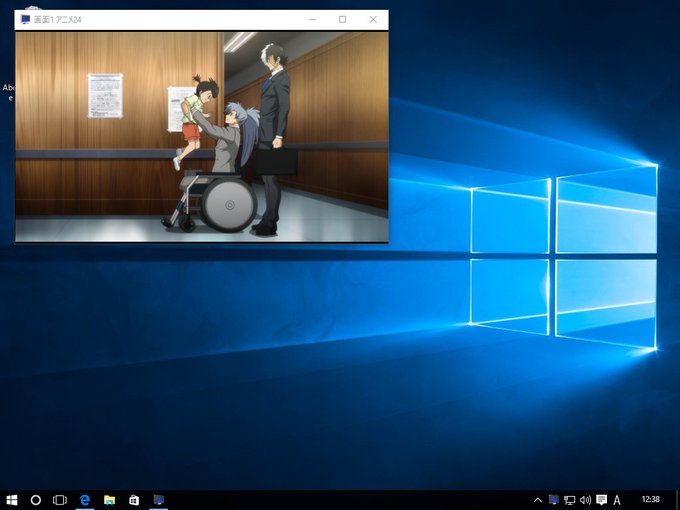Screen dimensions: 680x510
Task: Click the Show Desktop sliver at the taskbar end
Action: point(677,500)
